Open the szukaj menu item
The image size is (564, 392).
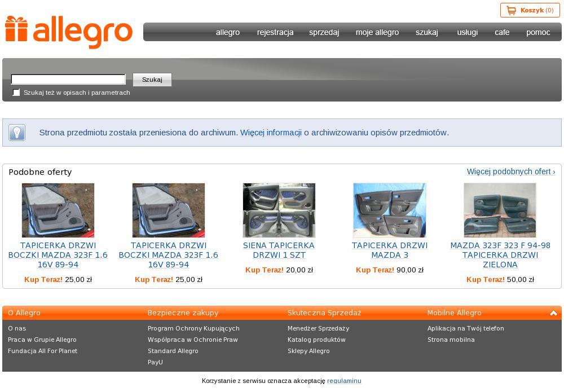pyautogui.click(x=426, y=32)
